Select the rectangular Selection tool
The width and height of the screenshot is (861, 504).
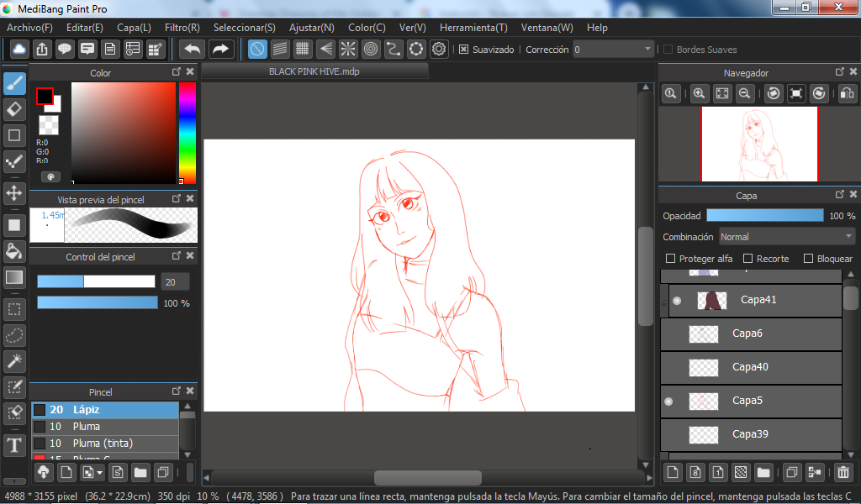(x=15, y=309)
